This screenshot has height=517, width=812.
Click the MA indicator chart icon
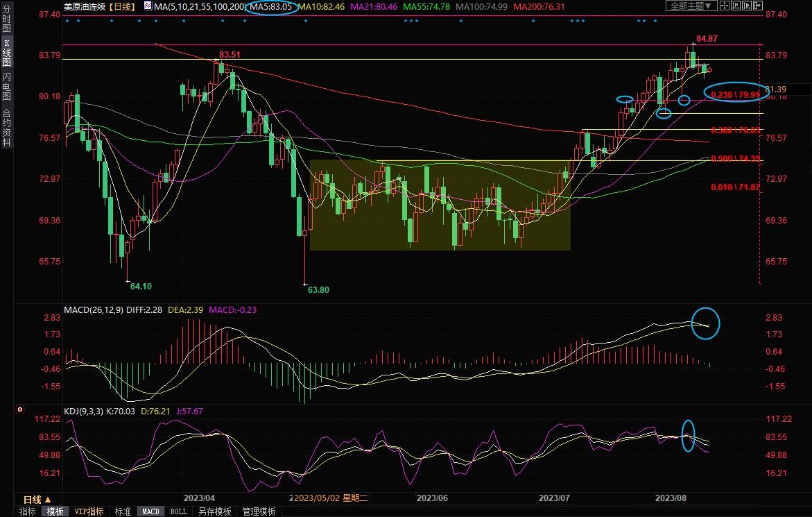click(x=147, y=6)
